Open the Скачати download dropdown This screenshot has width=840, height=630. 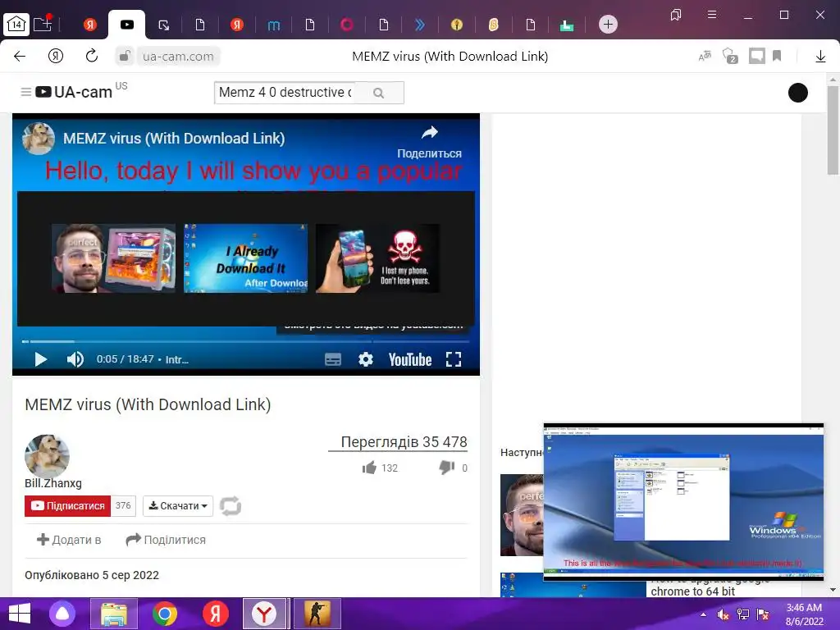pyautogui.click(x=178, y=505)
